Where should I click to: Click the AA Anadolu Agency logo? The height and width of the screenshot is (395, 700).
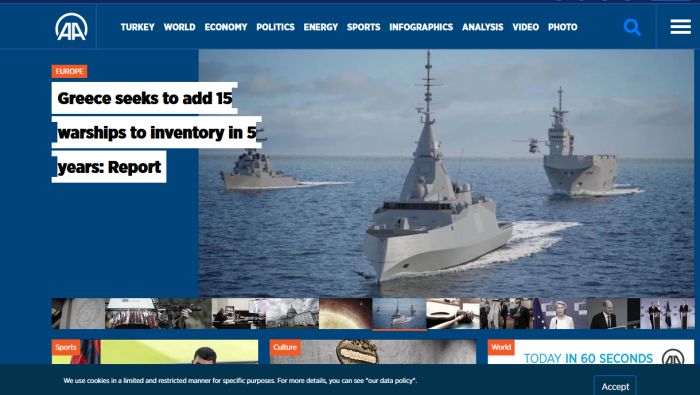point(71,27)
